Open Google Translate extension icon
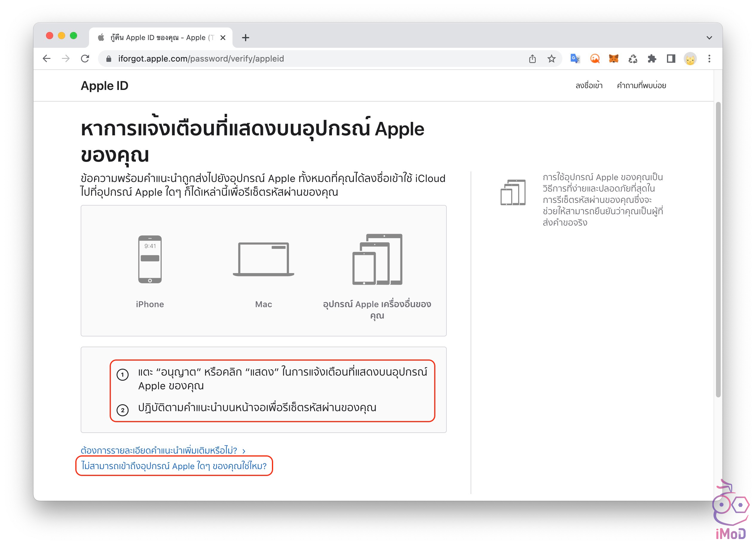 pos(575,59)
